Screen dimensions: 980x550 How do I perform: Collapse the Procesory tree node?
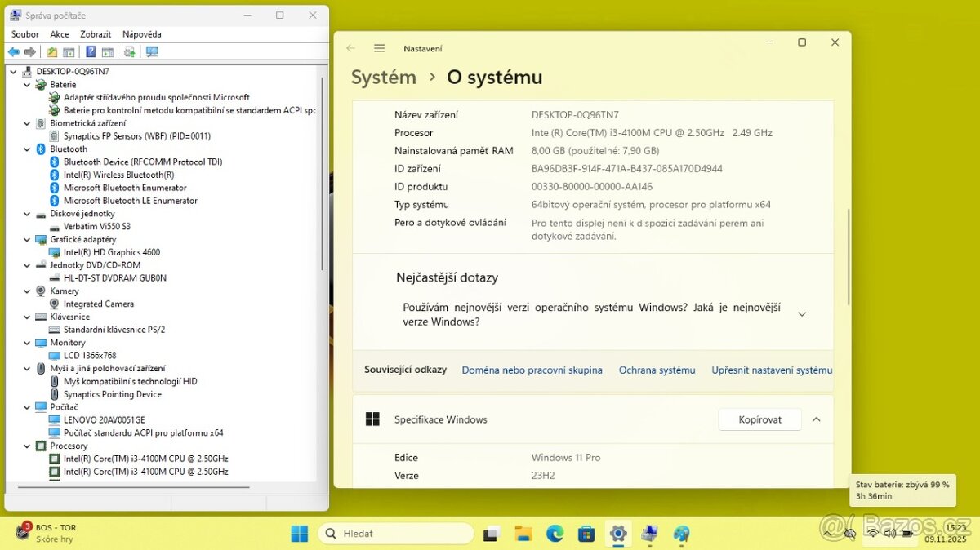coord(28,446)
